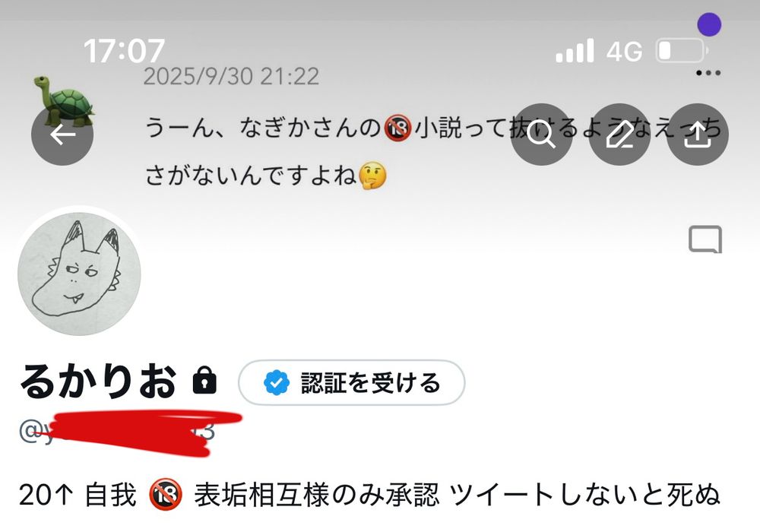Screen dimensions: 760x532
Task: Tap the lock icon beside るかりお
Action: (204, 380)
